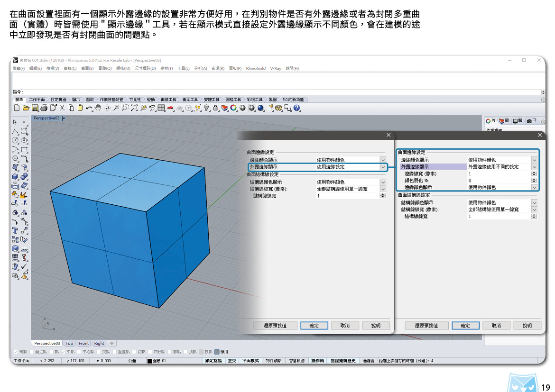Enable the 切點 osnap checkbox
555x392 pixels.
134,352
